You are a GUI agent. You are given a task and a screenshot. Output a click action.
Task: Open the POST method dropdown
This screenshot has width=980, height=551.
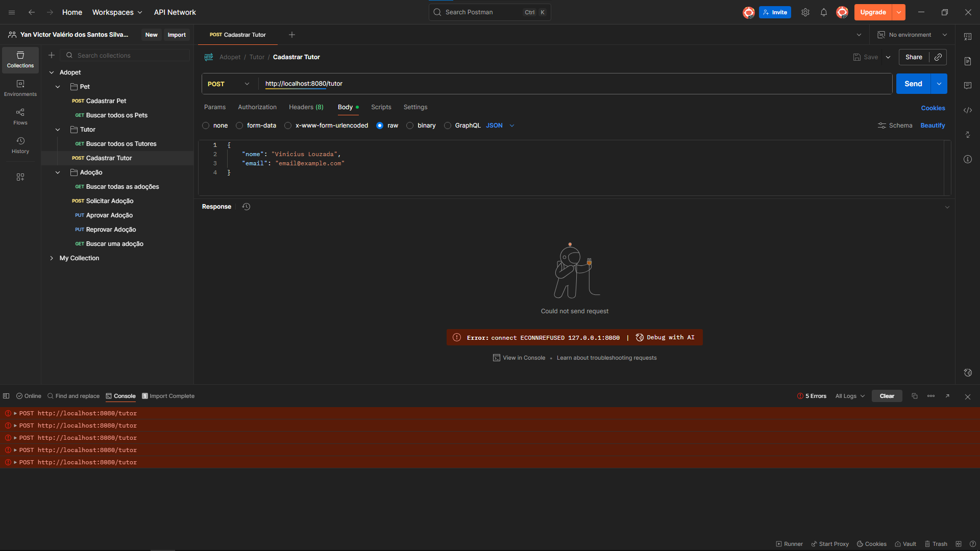click(229, 84)
